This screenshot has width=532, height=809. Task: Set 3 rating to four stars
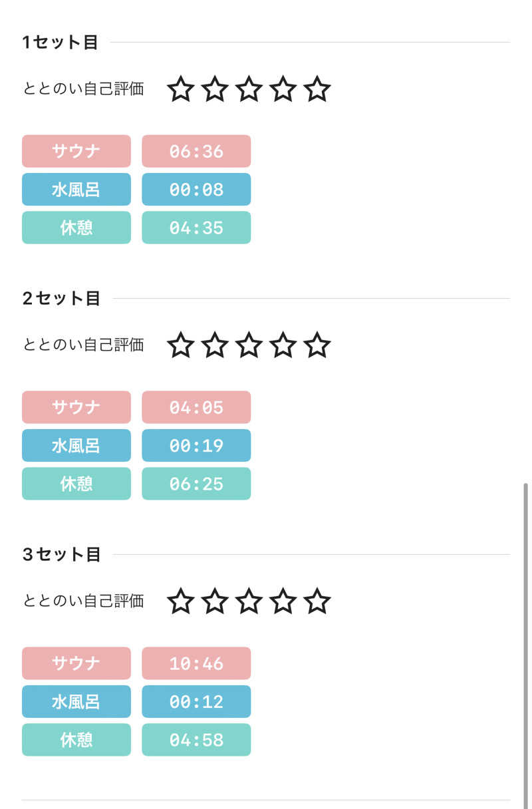pos(283,601)
